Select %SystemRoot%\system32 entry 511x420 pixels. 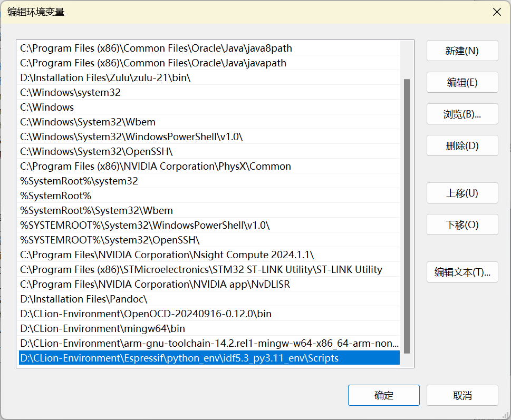click(209, 181)
